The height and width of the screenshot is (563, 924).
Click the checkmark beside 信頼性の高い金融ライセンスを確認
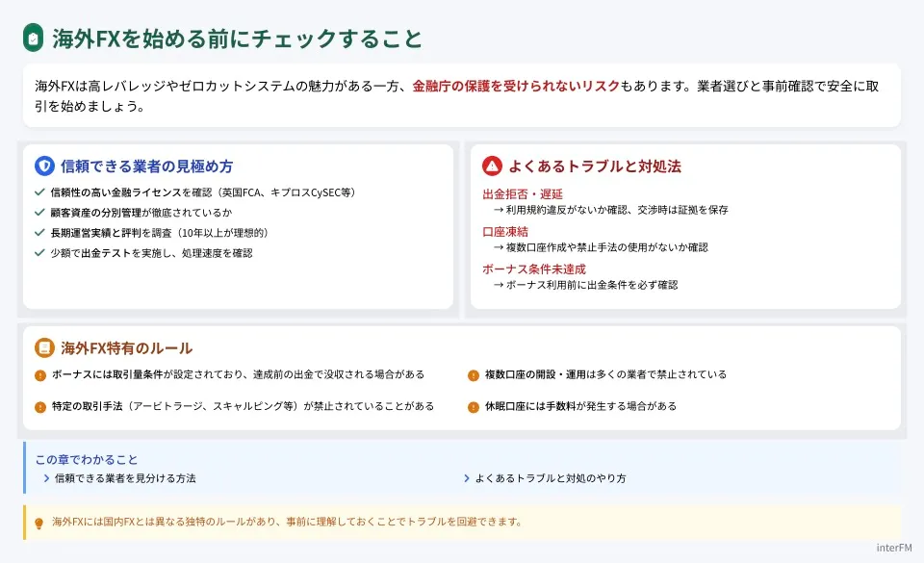[38, 192]
